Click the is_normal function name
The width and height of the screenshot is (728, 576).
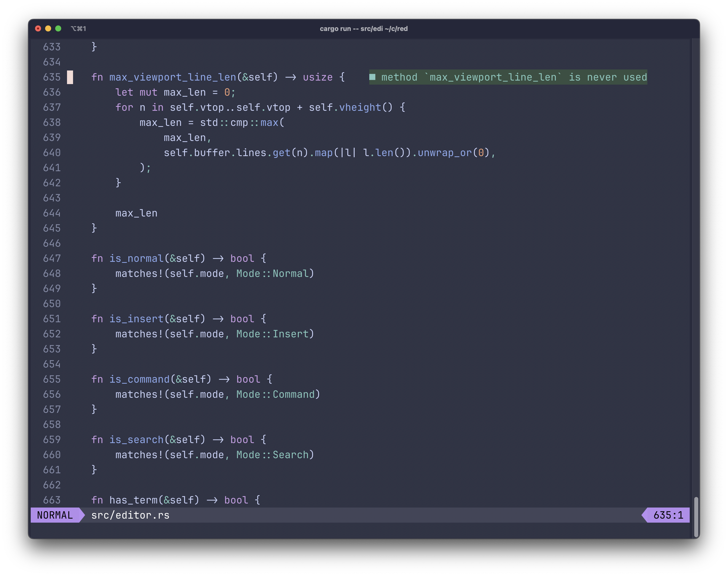[136, 258]
